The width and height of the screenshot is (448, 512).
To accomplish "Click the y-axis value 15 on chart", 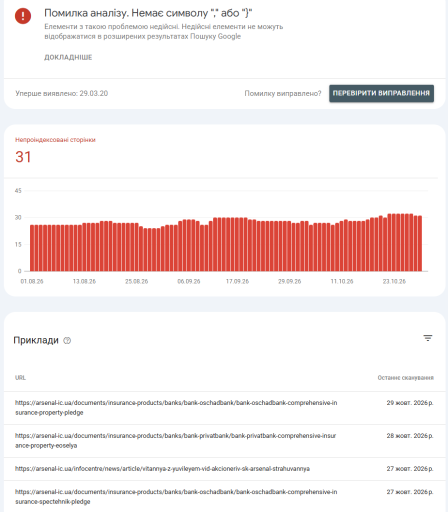I will click(x=18, y=244).
